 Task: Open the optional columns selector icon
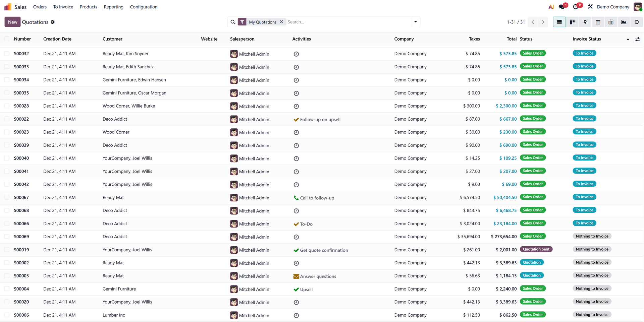point(638,39)
